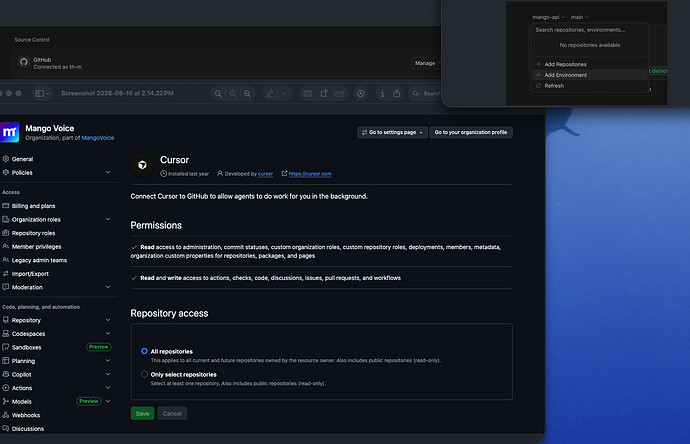Viewport: 690px width, 444px height.
Task: Open the MangoVoice enterprise link
Action: click(98, 138)
